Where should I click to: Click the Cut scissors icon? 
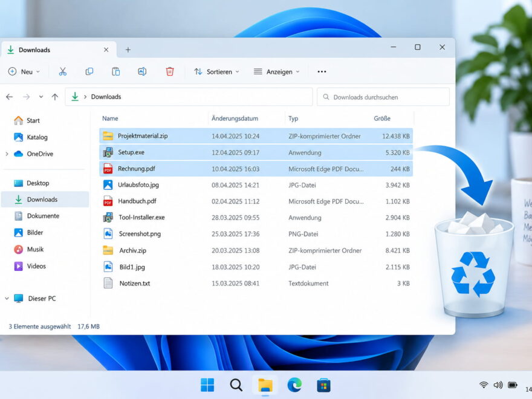(63, 71)
